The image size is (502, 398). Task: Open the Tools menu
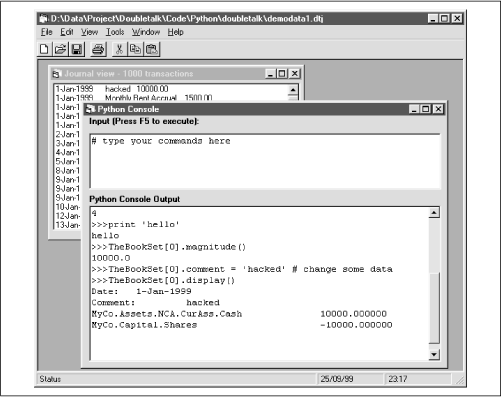point(115,32)
